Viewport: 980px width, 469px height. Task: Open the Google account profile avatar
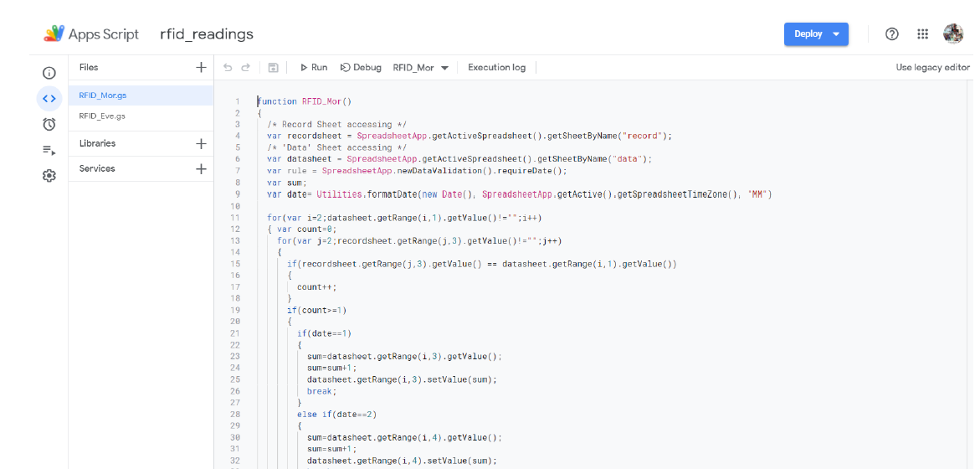[953, 33]
